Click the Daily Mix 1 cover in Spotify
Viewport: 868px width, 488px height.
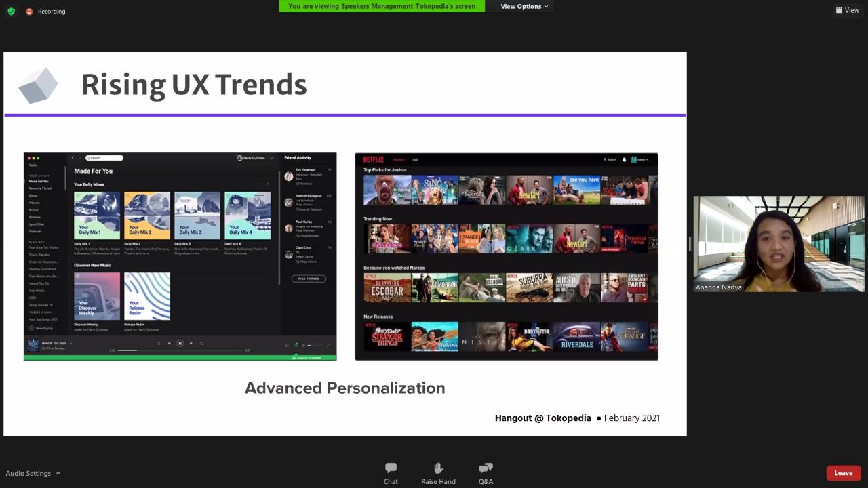[x=96, y=216]
